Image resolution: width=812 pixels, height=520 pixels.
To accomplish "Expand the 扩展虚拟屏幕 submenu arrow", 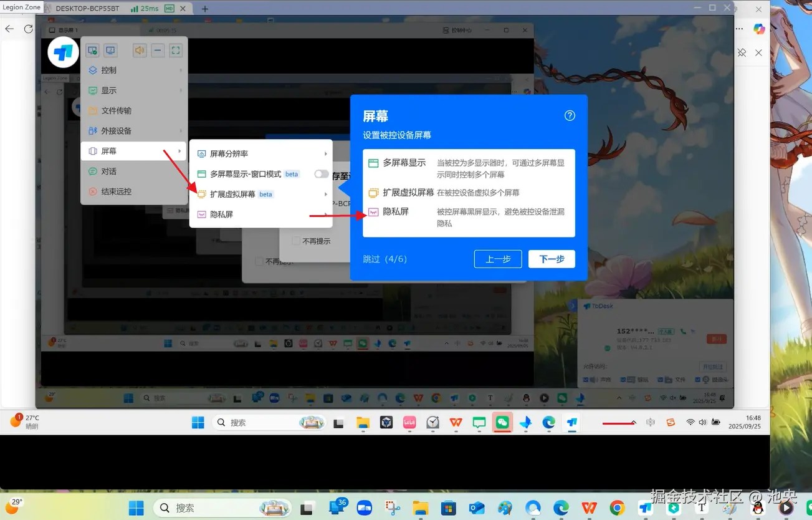I will click(325, 194).
